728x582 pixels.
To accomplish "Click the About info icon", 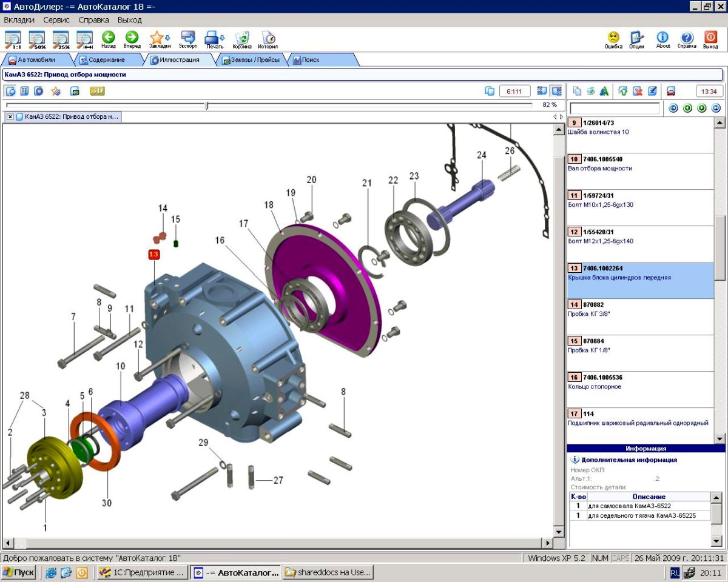I will pos(663,40).
